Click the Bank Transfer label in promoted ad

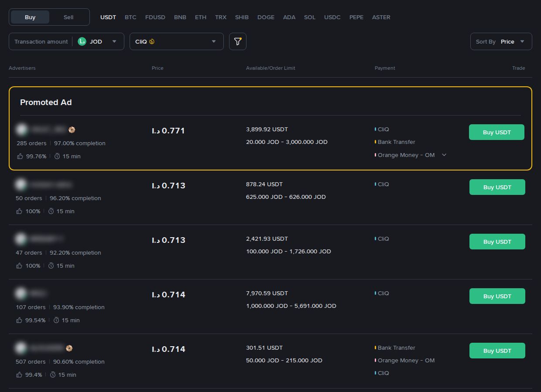pyautogui.click(x=397, y=142)
